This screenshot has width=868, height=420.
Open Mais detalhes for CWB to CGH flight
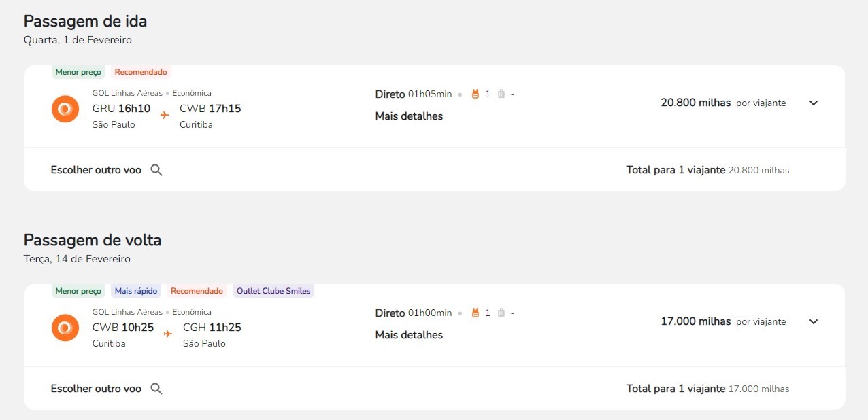point(409,335)
